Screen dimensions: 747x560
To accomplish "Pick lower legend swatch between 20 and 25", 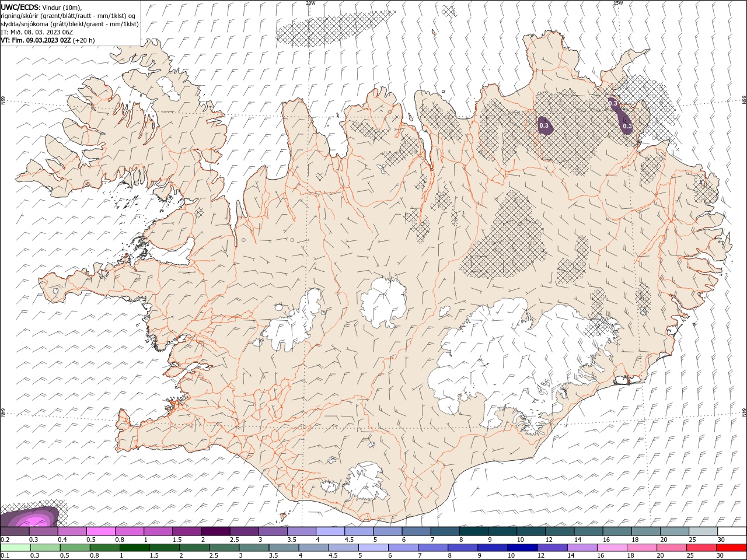I will [671, 548].
